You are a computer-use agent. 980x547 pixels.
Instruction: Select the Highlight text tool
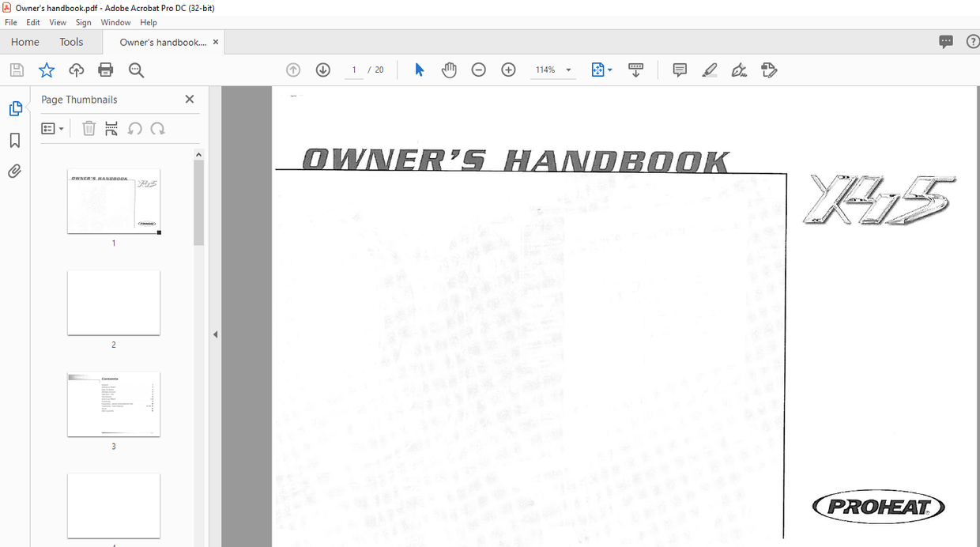(x=709, y=70)
